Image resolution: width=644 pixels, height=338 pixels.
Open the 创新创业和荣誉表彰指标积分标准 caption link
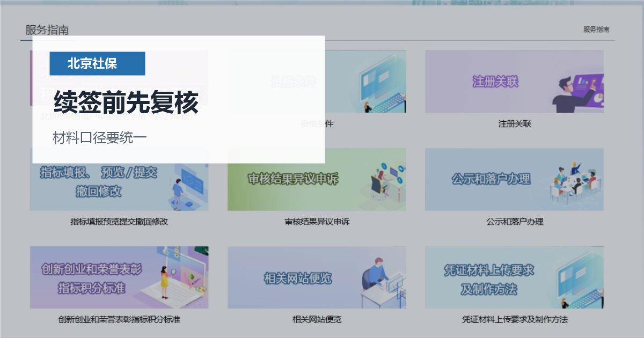(119, 320)
